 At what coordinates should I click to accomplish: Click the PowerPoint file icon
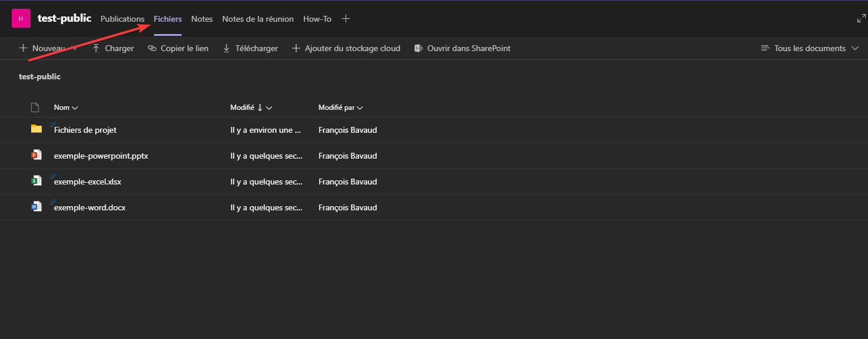(x=36, y=155)
